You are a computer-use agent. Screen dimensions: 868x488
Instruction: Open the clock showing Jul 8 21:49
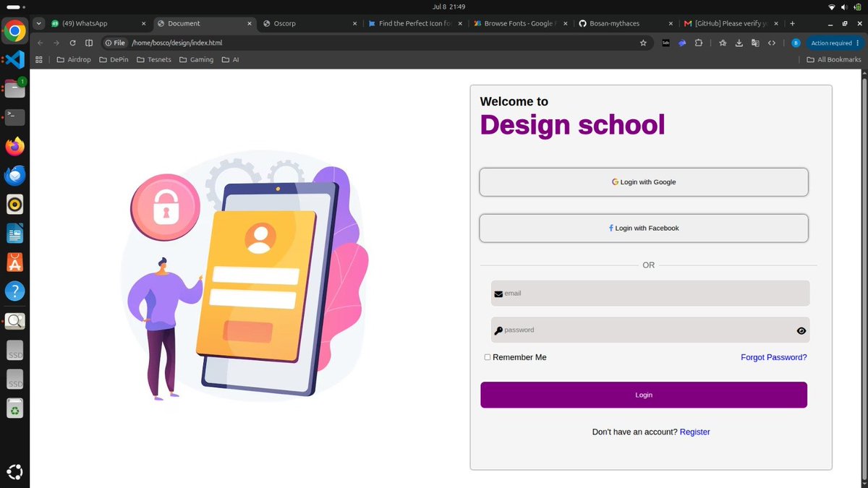tap(448, 7)
